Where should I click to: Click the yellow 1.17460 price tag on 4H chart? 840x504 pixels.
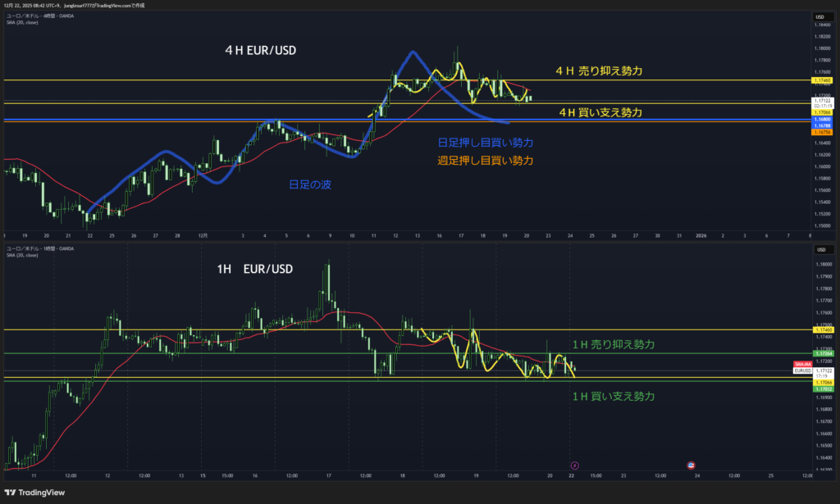click(x=823, y=81)
